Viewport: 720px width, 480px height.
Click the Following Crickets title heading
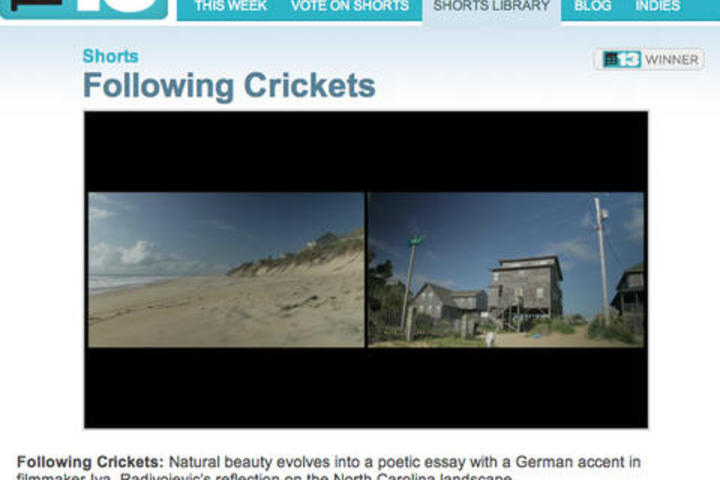(229, 86)
